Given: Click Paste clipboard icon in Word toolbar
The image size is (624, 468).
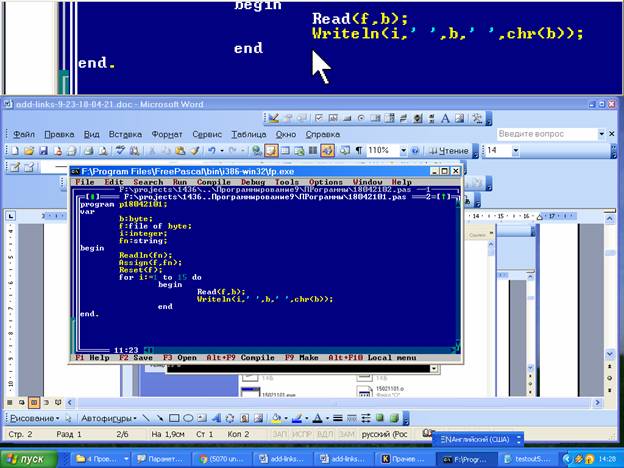Looking at the screenshot, I should 180,151.
